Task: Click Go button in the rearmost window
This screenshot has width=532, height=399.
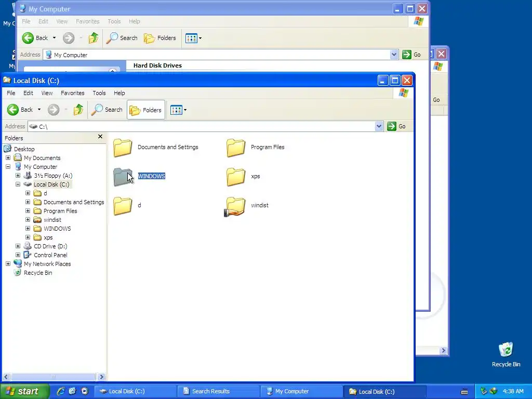Action: (436, 100)
